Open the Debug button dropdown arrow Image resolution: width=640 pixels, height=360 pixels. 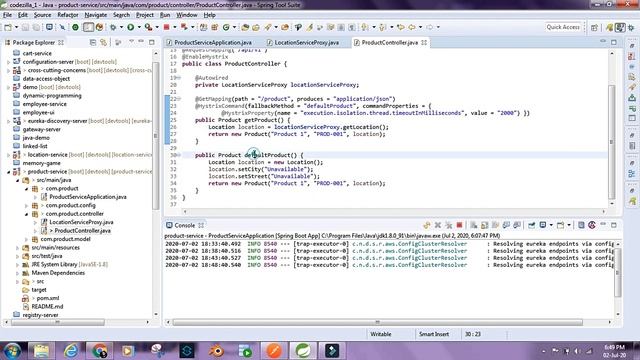(121, 27)
